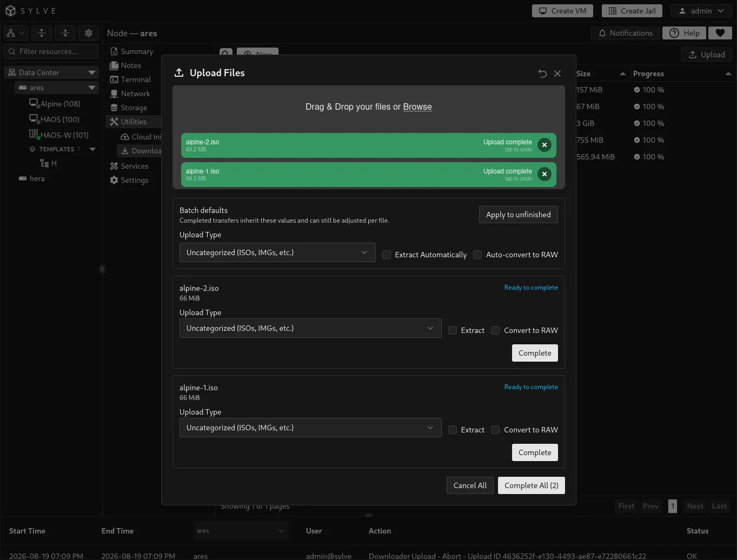
Task: Open the Services menu item
Action: 129,166
